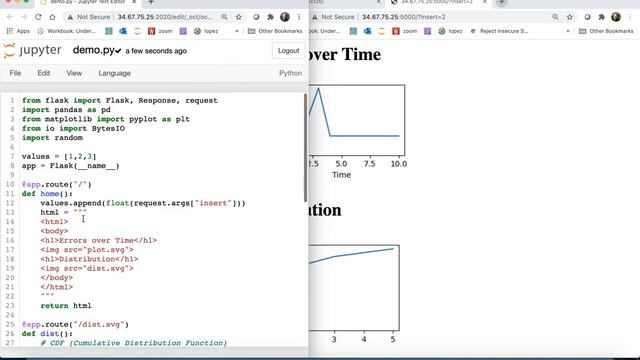Viewport: 640px width, 360px height.
Task: Click the editor's vertical scrollbar
Action: point(305,147)
